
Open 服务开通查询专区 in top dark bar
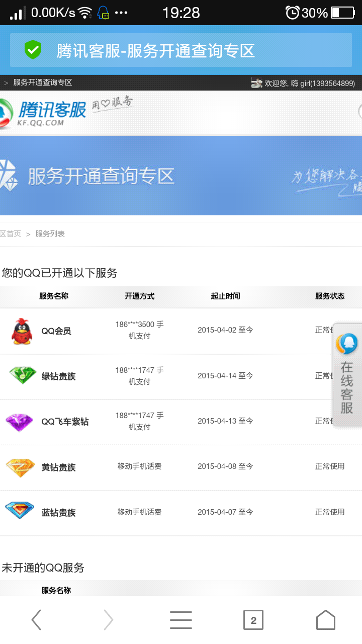tap(43, 83)
